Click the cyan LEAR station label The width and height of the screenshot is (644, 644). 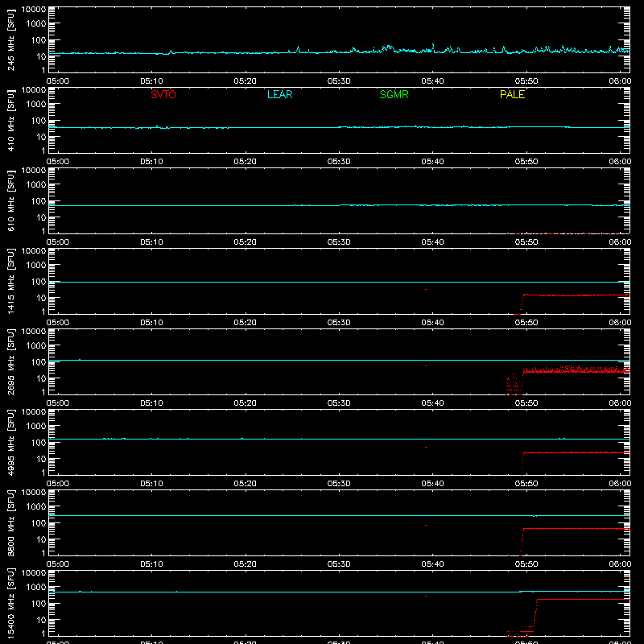click(279, 94)
